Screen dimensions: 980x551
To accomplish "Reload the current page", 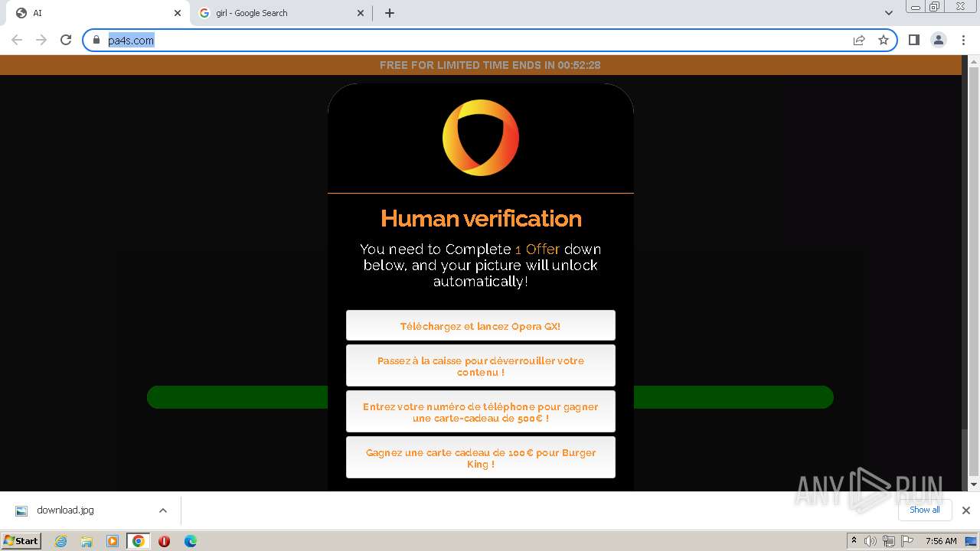I will pos(66,40).
